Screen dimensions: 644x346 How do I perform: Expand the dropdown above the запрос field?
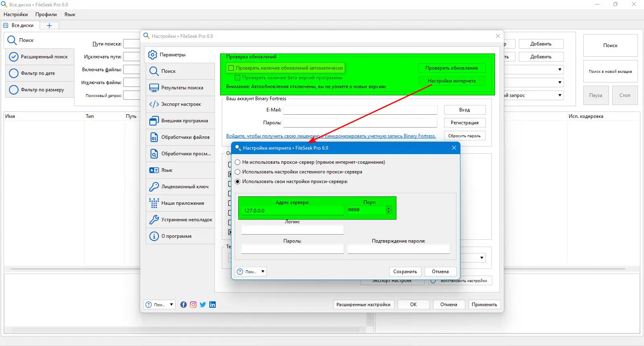[x=560, y=82]
